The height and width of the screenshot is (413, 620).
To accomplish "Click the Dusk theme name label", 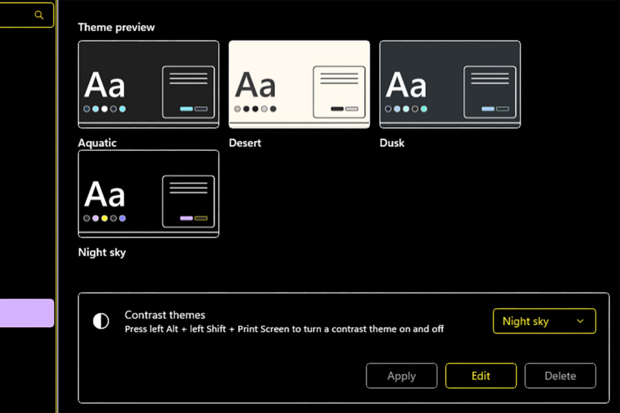I will (x=392, y=143).
